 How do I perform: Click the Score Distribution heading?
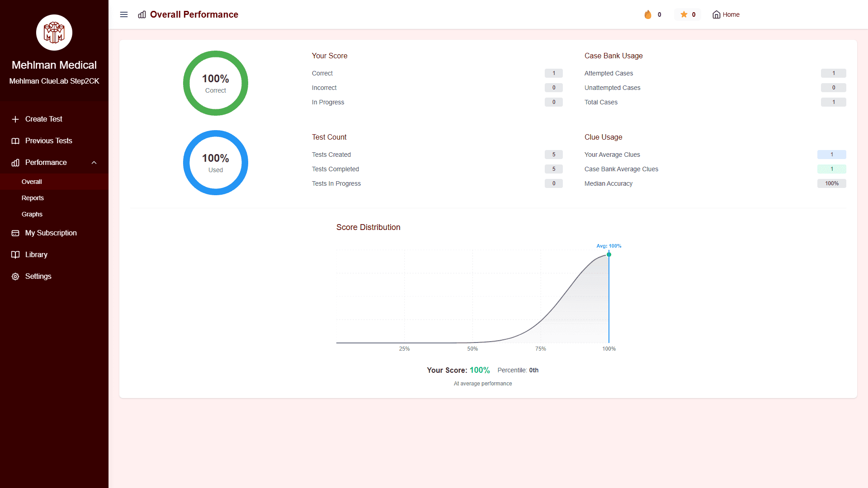click(368, 227)
